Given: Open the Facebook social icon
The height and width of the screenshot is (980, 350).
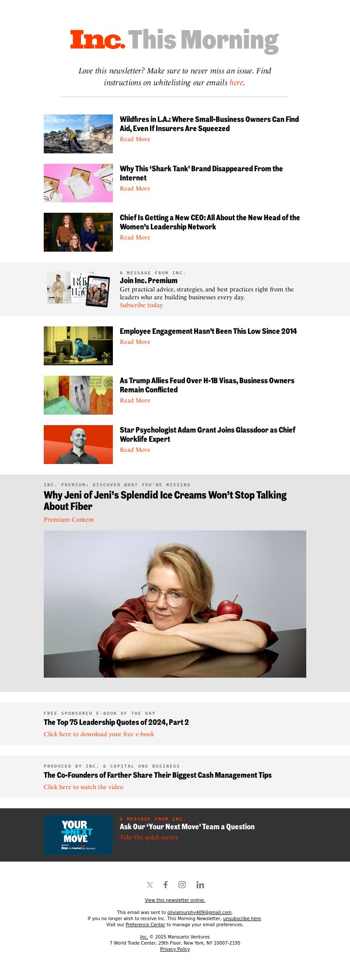Looking at the screenshot, I should tap(165, 885).
